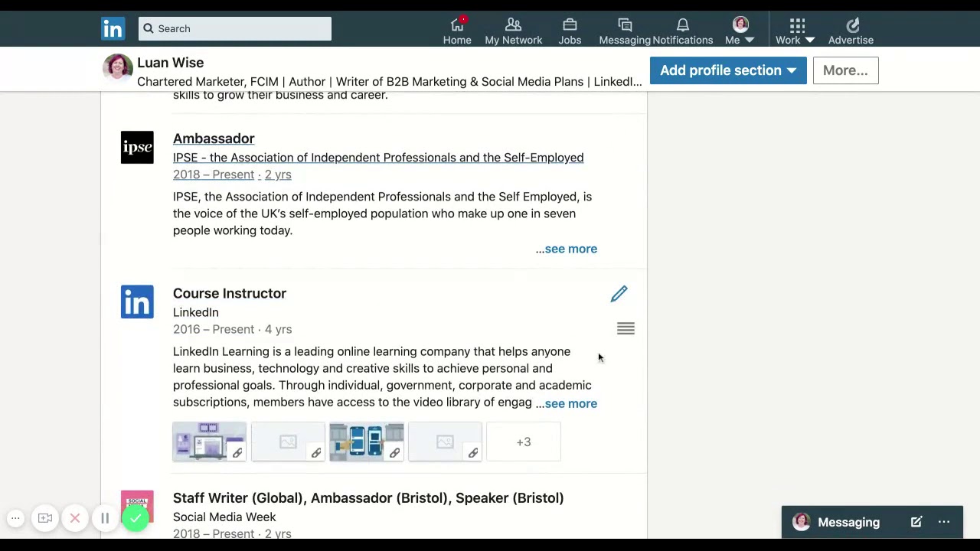Click the recorder more options dots
This screenshot has height=551, width=980.
[x=15, y=519]
